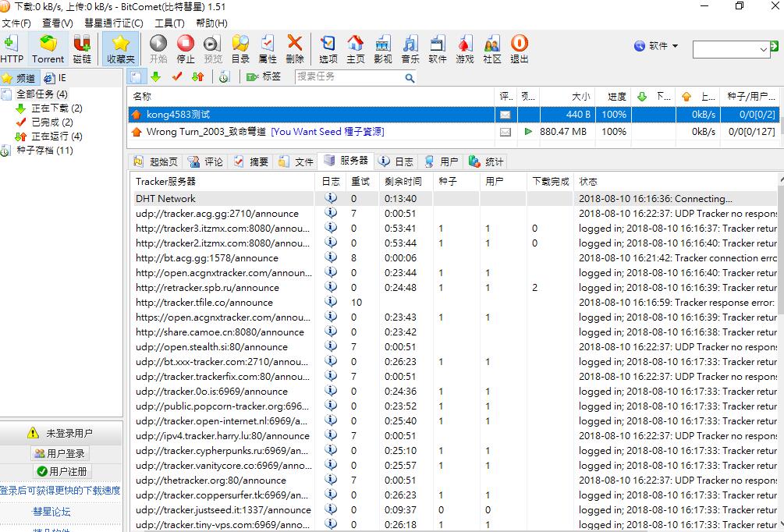Screen dimensions: 784x532
Task: Click the clock scheduler icon
Action: (x=224, y=77)
